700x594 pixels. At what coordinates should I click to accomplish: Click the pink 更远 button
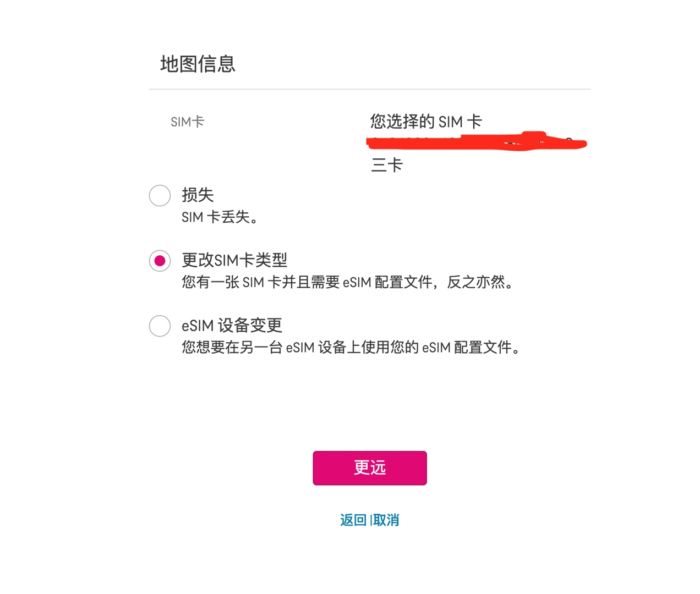pos(370,468)
